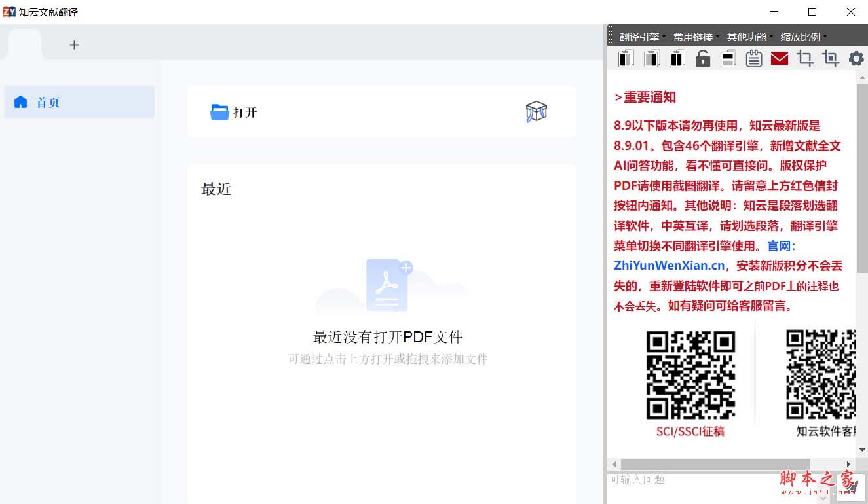Expand the 常用链接 menu
The image size is (868, 504).
[696, 37]
